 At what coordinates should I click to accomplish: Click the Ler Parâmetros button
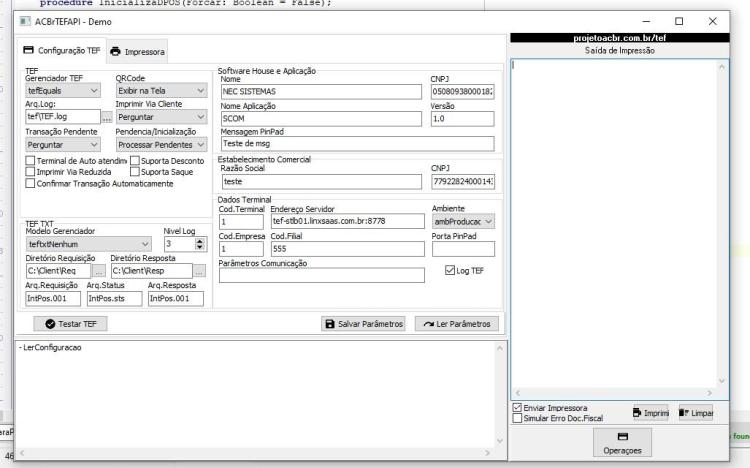click(x=457, y=324)
